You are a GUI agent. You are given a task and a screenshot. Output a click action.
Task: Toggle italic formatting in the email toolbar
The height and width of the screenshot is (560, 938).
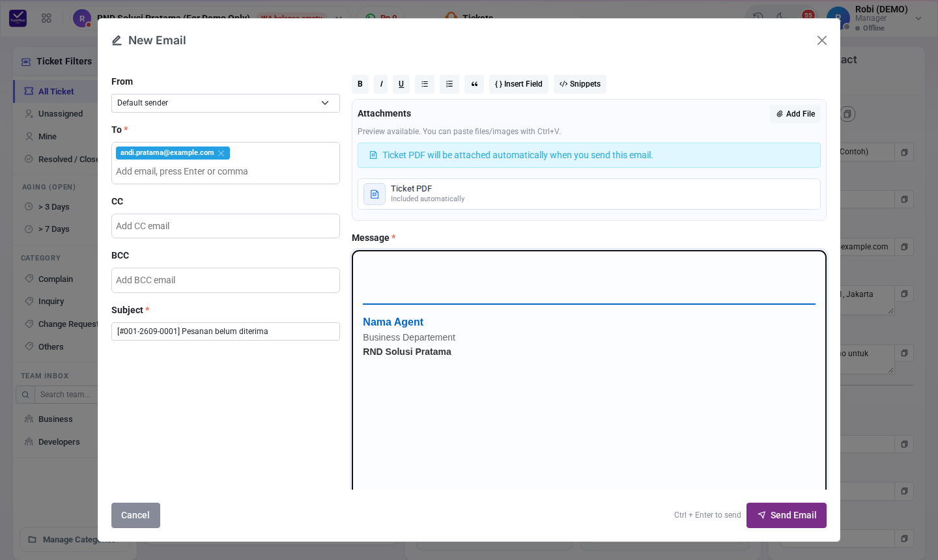381,84
